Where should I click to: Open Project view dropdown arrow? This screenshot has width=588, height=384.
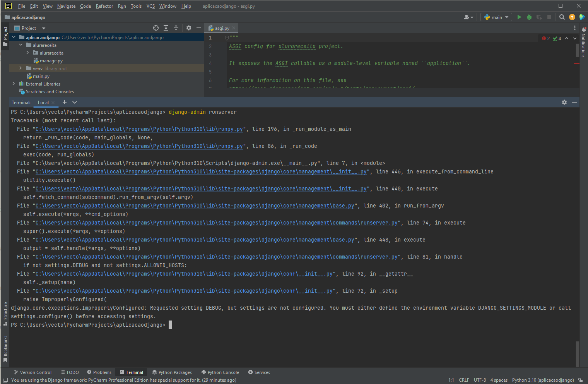pos(44,28)
